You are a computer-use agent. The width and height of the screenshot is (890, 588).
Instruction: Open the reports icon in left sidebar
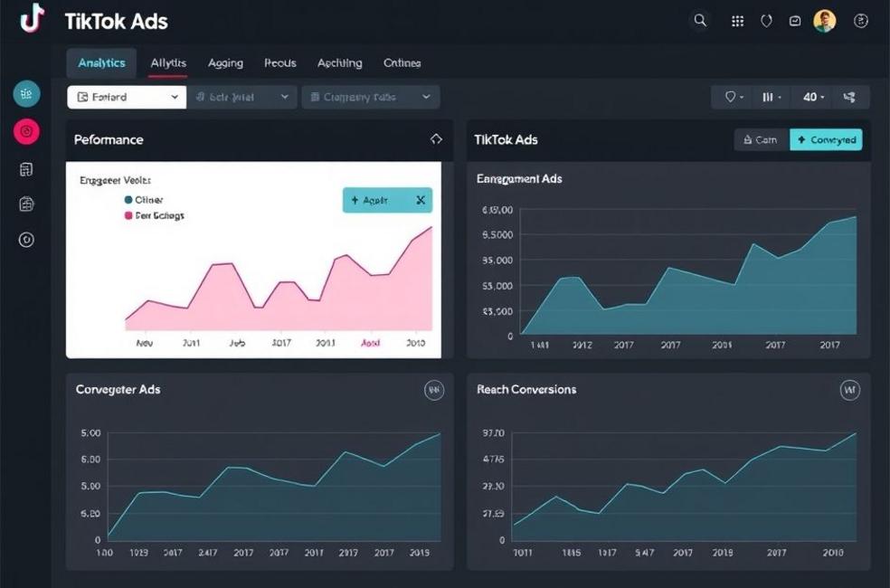coord(25,168)
